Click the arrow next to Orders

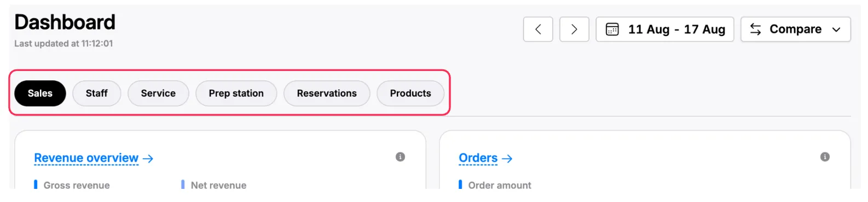(x=507, y=158)
